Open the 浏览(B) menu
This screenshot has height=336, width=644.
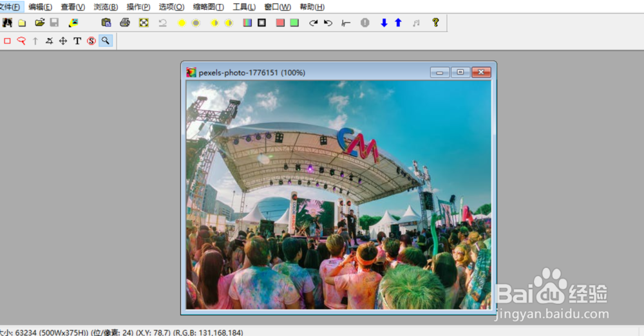[106, 7]
